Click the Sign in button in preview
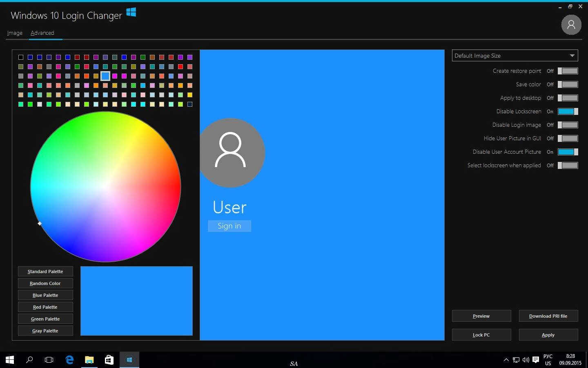This screenshot has height=368, width=588. coord(229,226)
